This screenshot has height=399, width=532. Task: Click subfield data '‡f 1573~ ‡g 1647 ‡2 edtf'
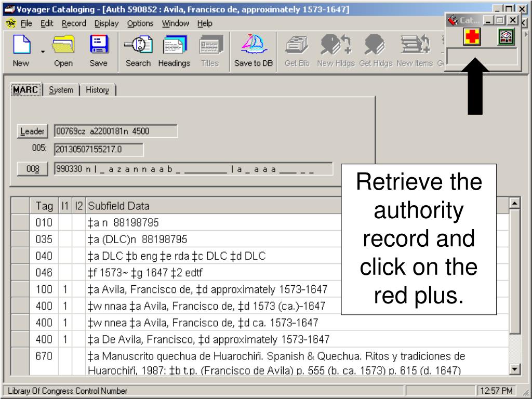145,272
